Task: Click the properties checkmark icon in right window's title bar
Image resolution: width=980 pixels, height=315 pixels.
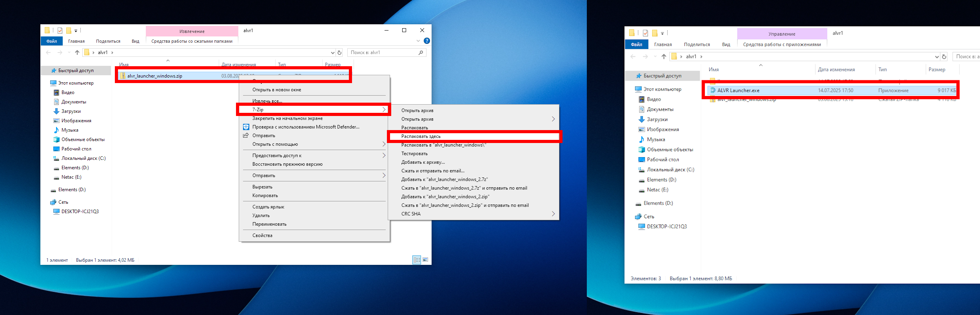Action: pyautogui.click(x=645, y=33)
